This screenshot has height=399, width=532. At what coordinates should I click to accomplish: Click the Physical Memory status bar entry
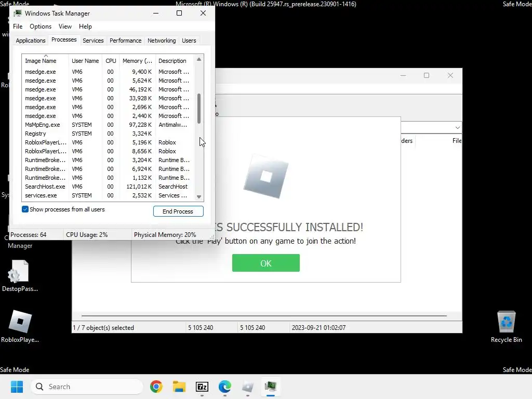pyautogui.click(x=165, y=235)
